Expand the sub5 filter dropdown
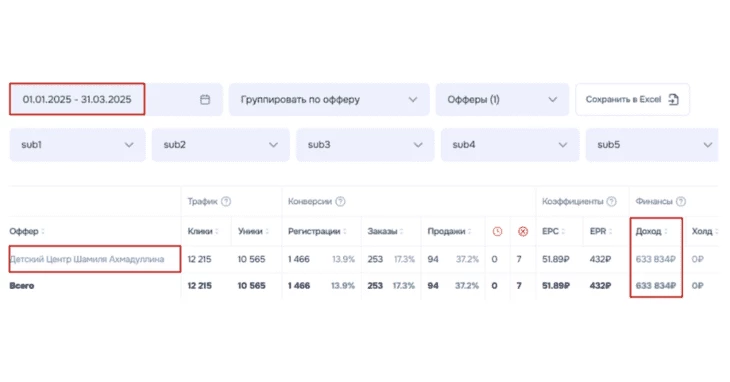 (x=652, y=145)
